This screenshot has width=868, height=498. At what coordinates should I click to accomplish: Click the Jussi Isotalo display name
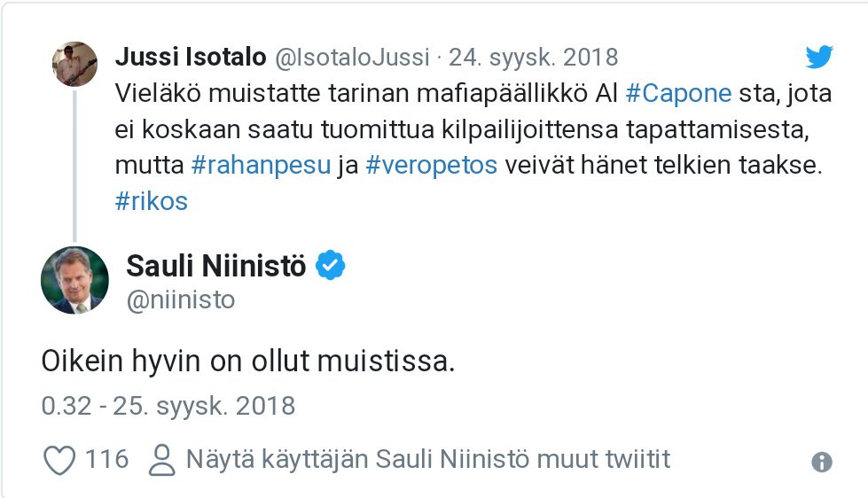click(191, 57)
